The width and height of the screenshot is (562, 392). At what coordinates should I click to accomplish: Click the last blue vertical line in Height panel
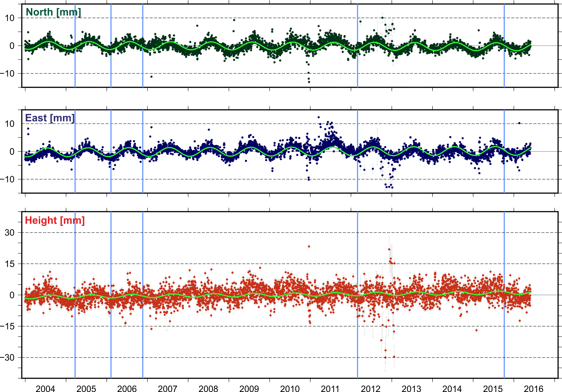point(504,340)
